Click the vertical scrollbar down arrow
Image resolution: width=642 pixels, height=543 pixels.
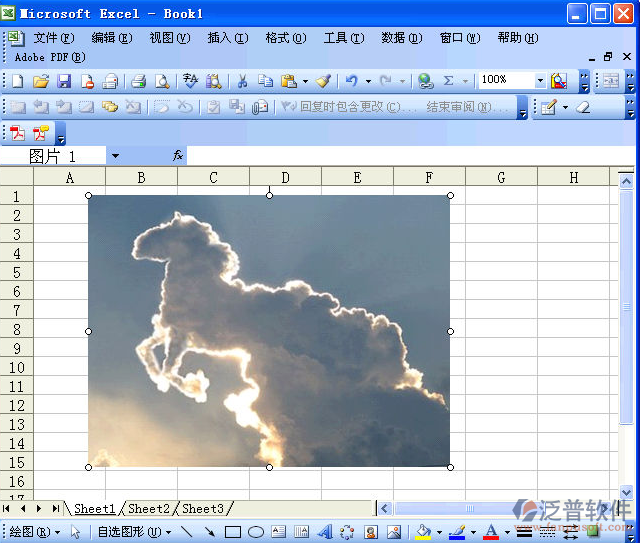point(626,491)
